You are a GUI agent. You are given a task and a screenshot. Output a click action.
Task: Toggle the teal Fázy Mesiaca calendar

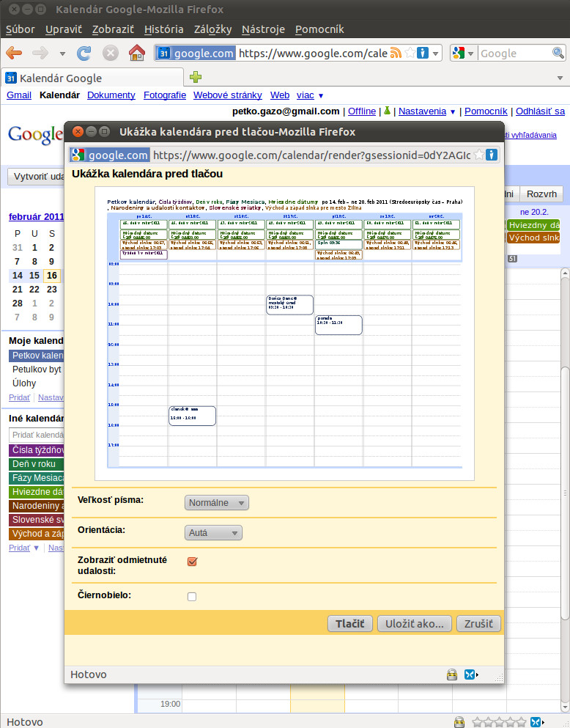(x=36, y=478)
